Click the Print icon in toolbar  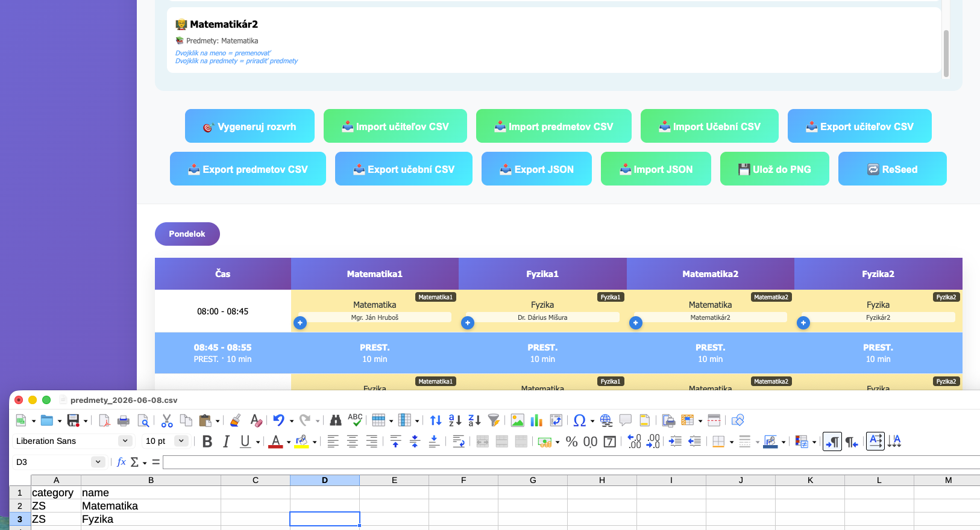pyautogui.click(x=124, y=420)
